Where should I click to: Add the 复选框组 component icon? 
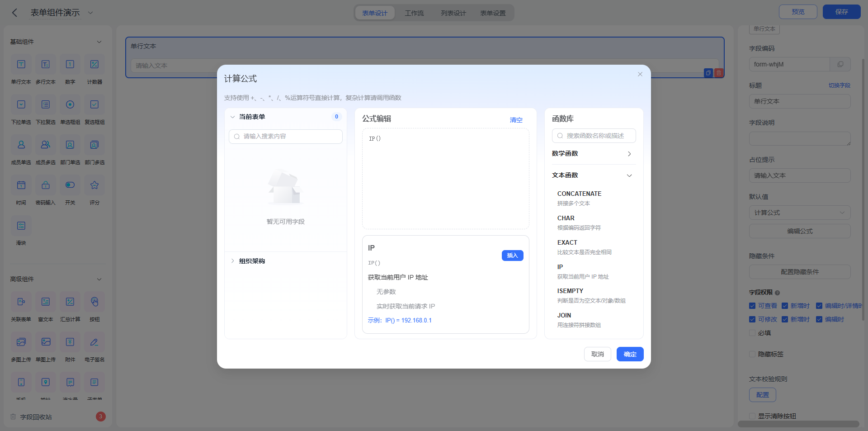coord(94,104)
